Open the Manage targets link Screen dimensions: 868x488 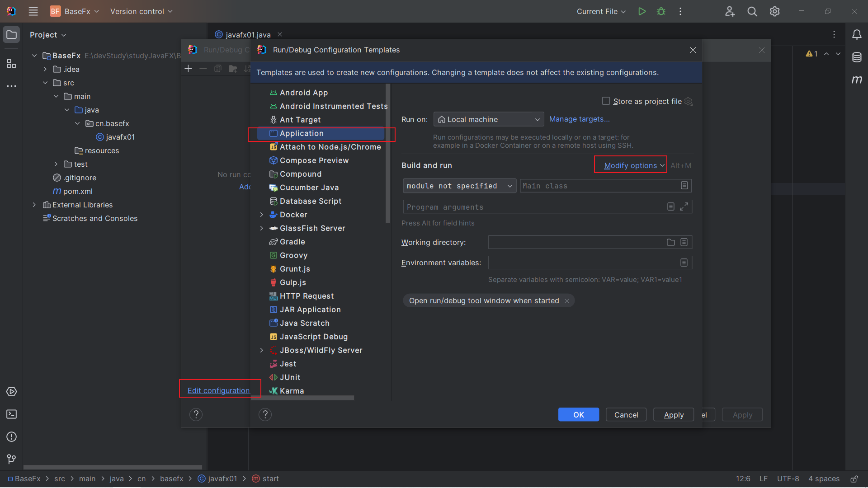(579, 119)
